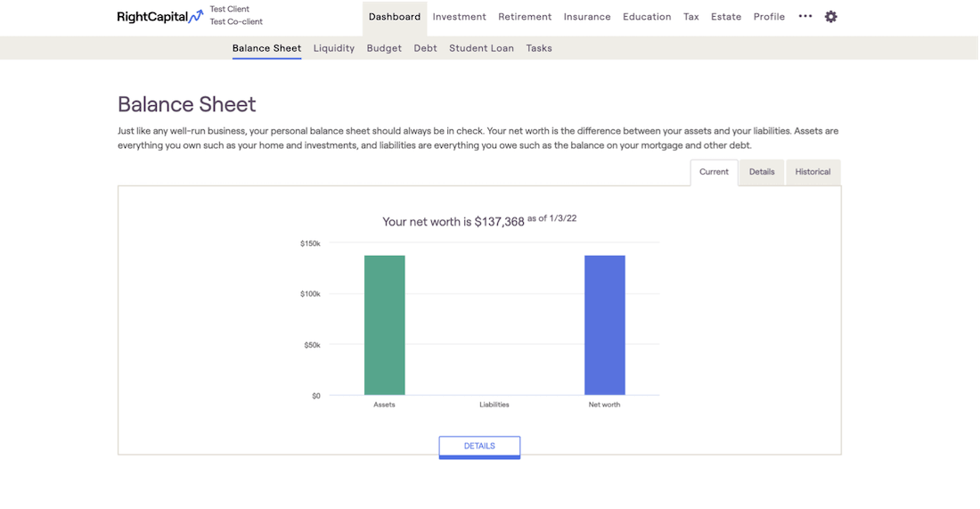Switch to the Liquidity tab
The image size is (980, 509).
point(333,48)
